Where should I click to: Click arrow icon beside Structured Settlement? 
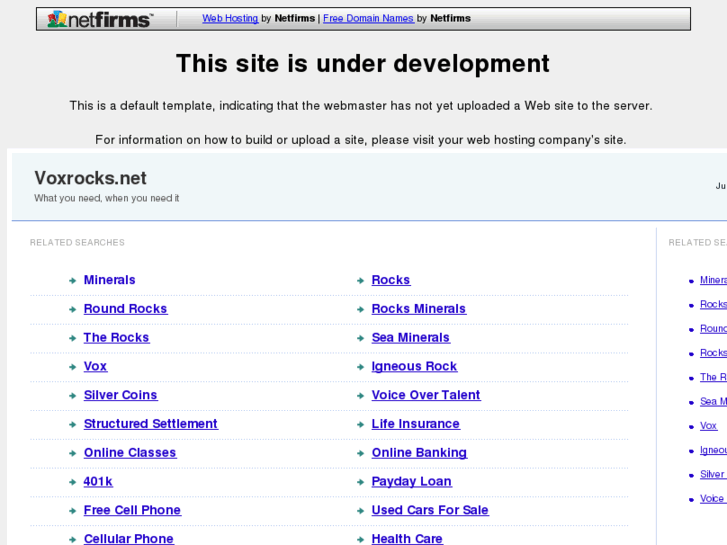[x=72, y=424]
